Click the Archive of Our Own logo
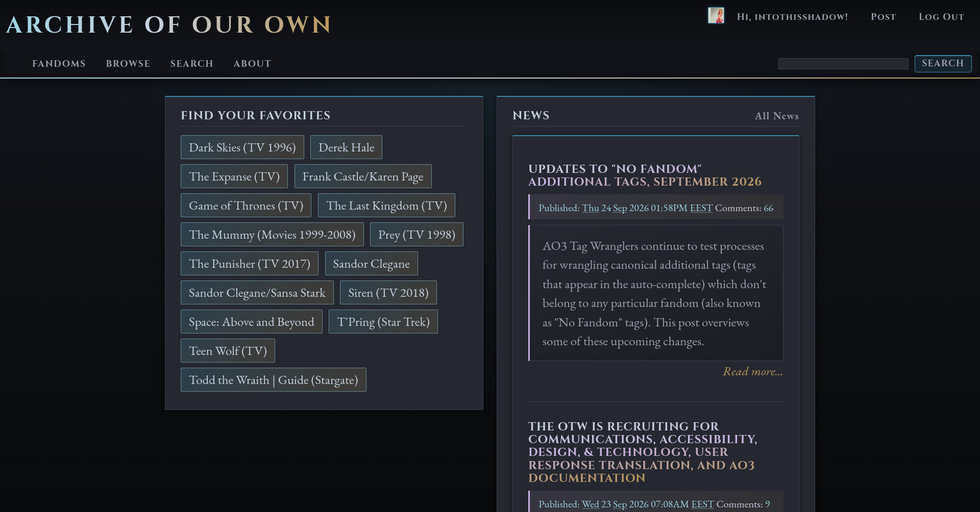The image size is (980, 512). (x=169, y=24)
